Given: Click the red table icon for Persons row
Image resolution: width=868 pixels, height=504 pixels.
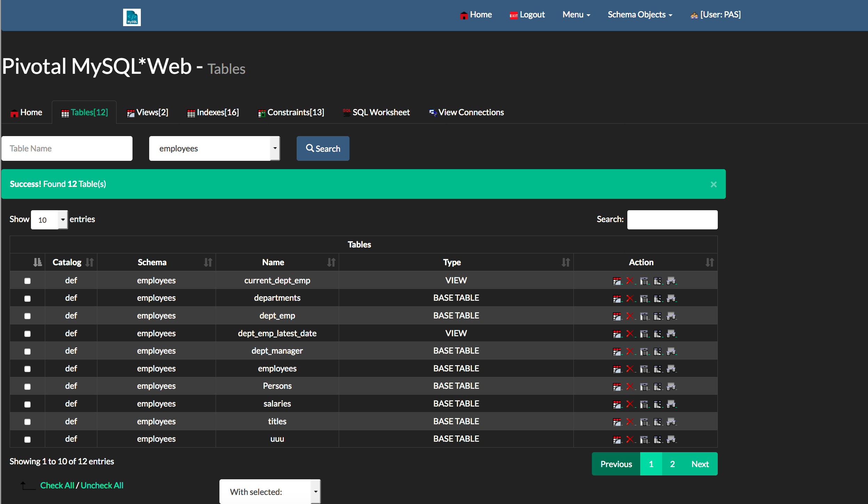Looking at the screenshot, I should coord(617,387).
